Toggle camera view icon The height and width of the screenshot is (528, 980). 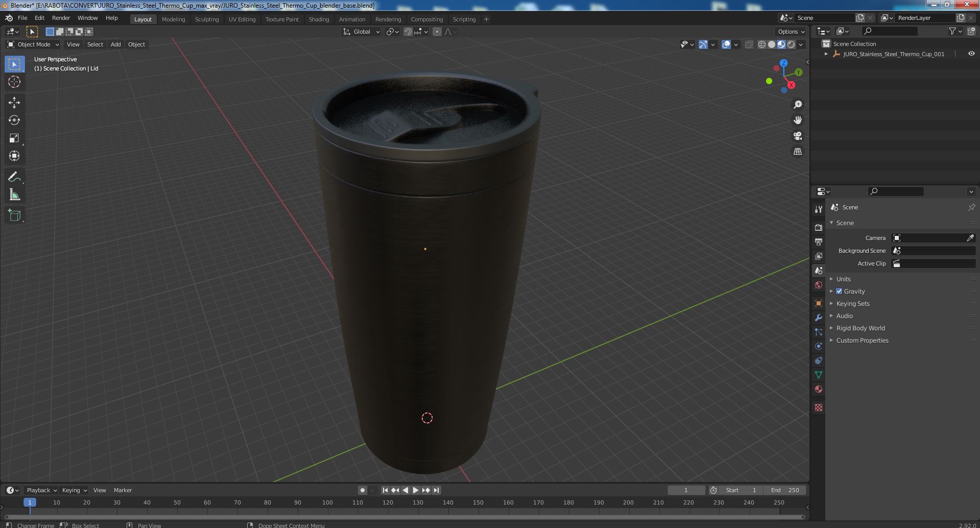(x=797, y=136)
